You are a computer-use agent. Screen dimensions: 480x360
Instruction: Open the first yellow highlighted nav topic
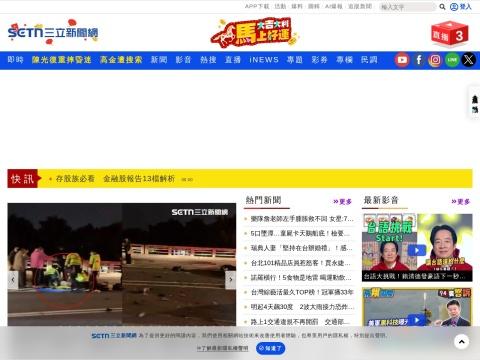pos(62,60)
